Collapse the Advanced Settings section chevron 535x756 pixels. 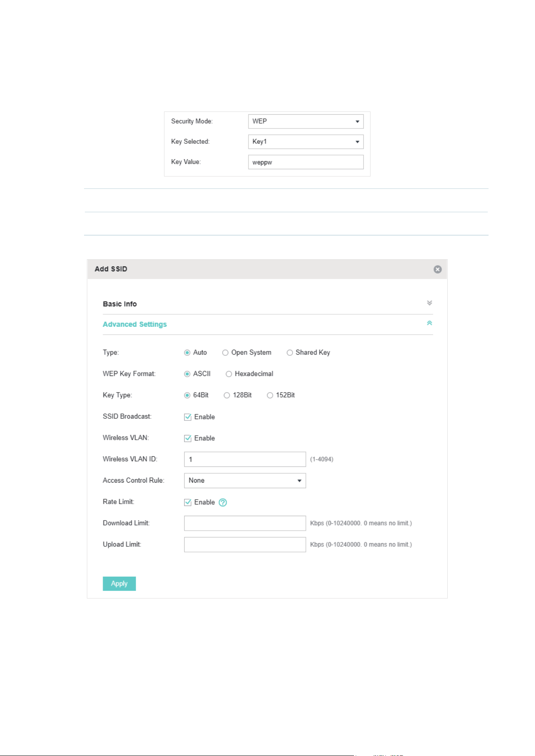430,323
